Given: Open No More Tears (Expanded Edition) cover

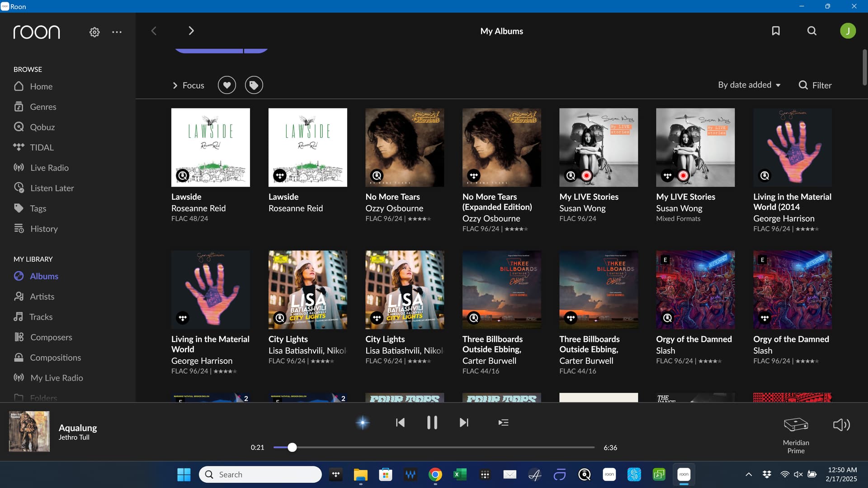Looking at the screenshot, I should 502,147.
